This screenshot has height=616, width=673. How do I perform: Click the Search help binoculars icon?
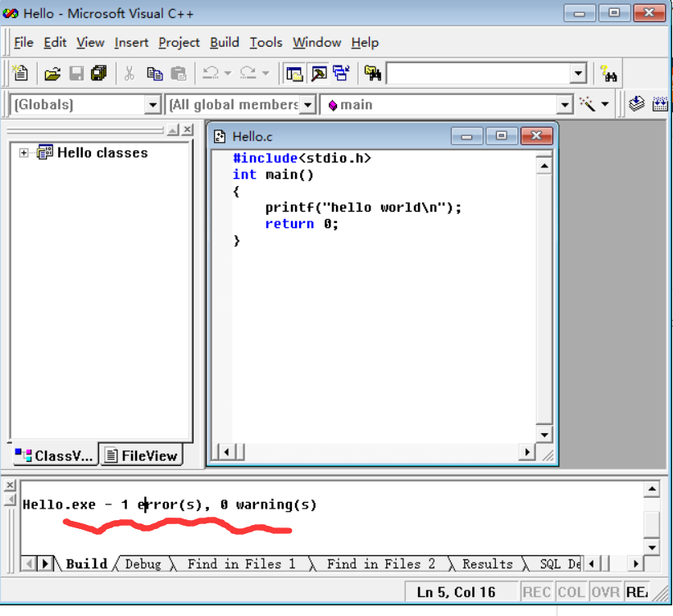(608, 74)
